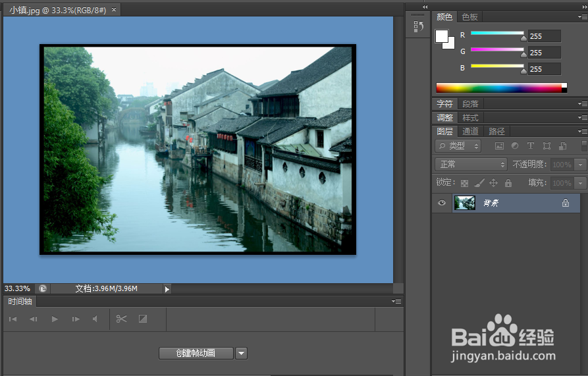Click the scissors split-at-playhead icon
Image resolution: width=588 pixels, height=376 pixels.
click(122, 319)
